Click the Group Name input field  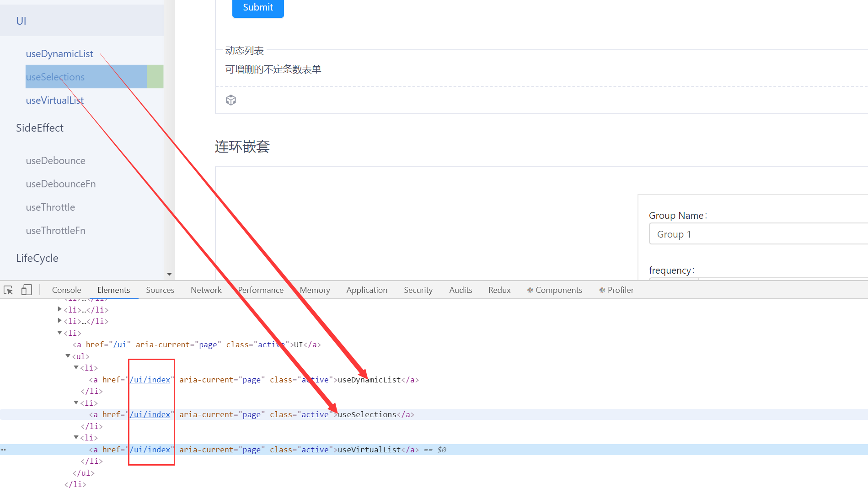(758, 234)
